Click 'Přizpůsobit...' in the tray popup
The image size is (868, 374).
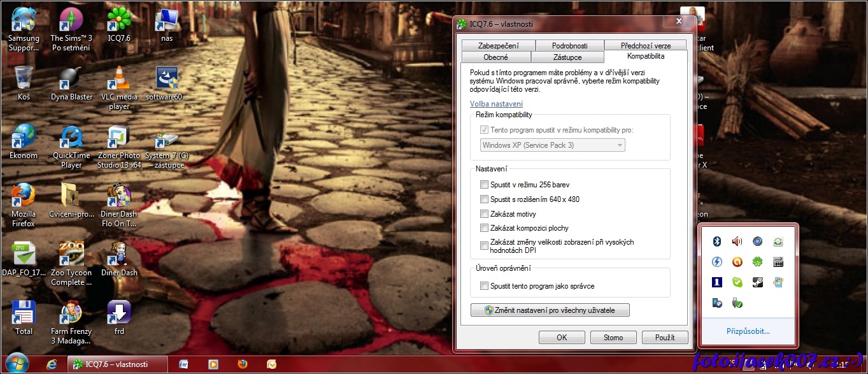[x=748, y=331]
